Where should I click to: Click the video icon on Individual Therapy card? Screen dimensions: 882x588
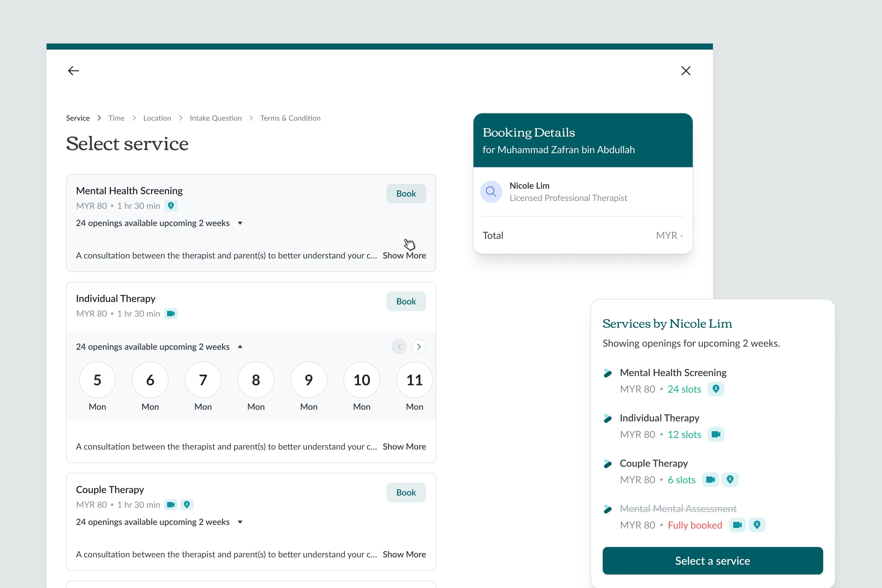pos(171,314)
